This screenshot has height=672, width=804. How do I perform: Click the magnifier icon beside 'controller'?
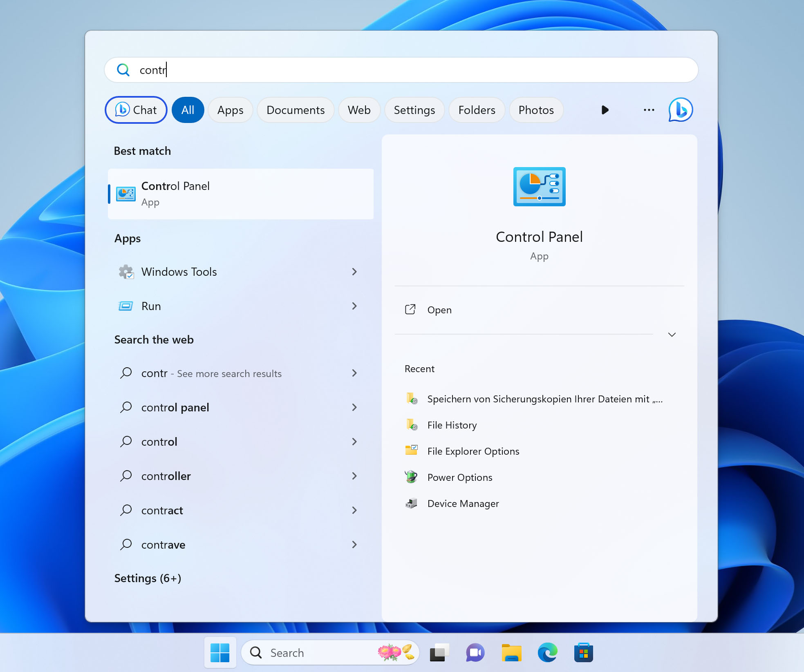pos(126,476)
